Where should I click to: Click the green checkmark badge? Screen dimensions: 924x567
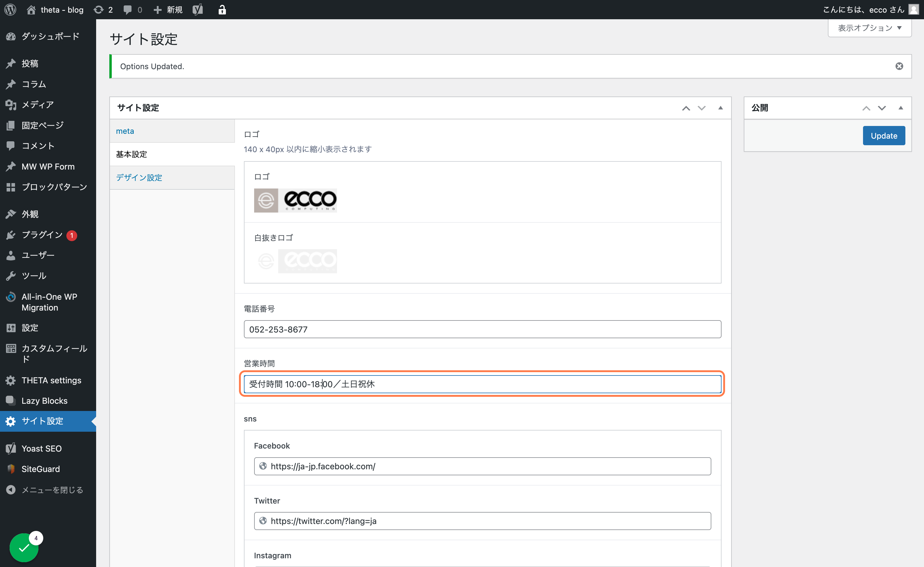(x=24, y=547)
